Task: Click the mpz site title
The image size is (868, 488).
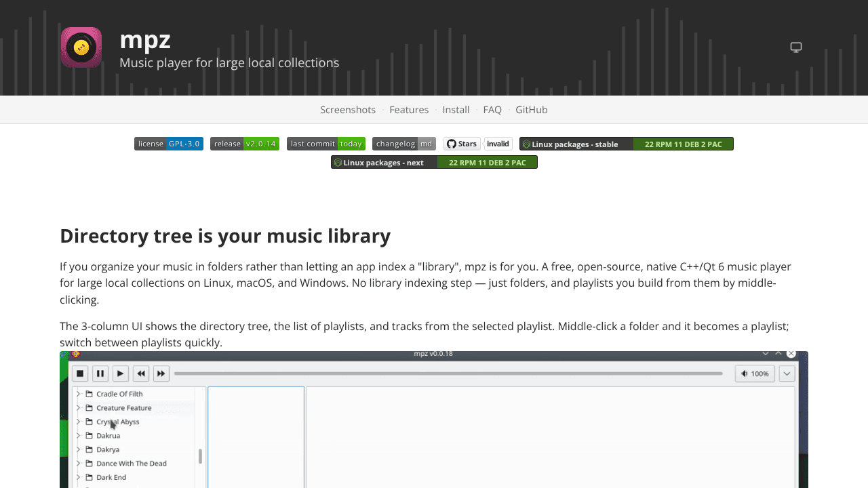Action: (145, 40)
